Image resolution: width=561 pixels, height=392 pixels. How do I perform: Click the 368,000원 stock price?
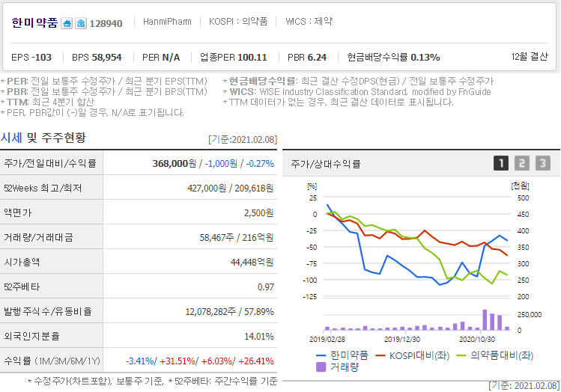pos(175,163)
